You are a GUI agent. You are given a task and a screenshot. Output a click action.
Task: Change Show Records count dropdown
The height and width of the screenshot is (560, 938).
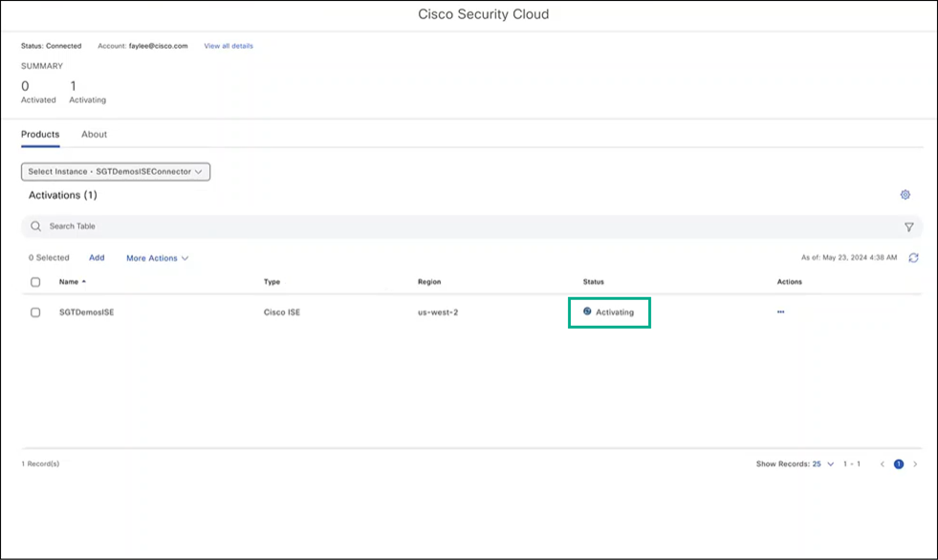(822, 463)
